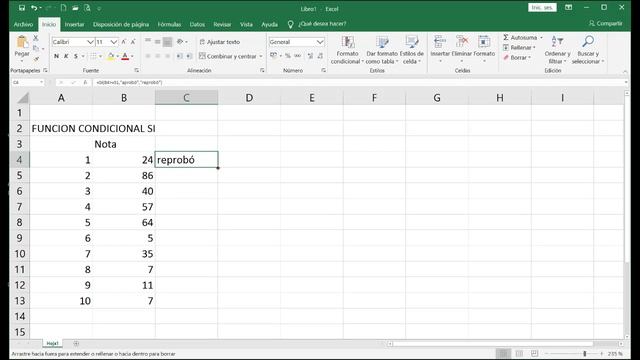Save the workbook with the floppy disk icon
Screen dimensions: 640x360
coord(22,8)
